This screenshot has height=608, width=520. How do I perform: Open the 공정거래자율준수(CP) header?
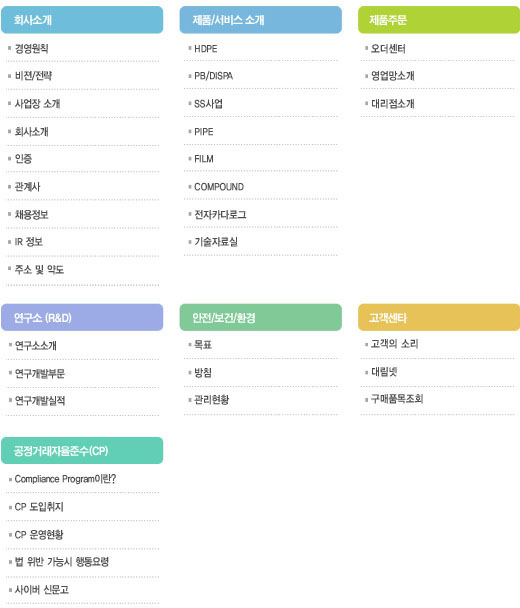[82, 451]
